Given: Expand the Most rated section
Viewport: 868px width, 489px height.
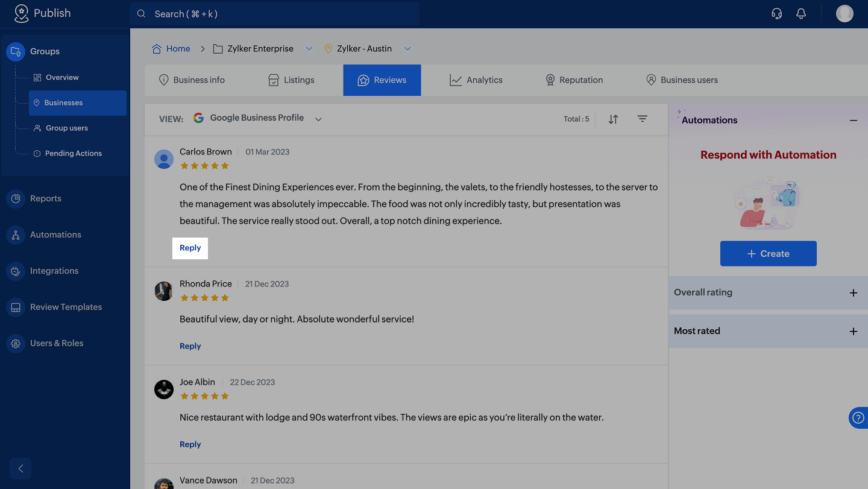Looking at the screenshot, I should [853, 332].
